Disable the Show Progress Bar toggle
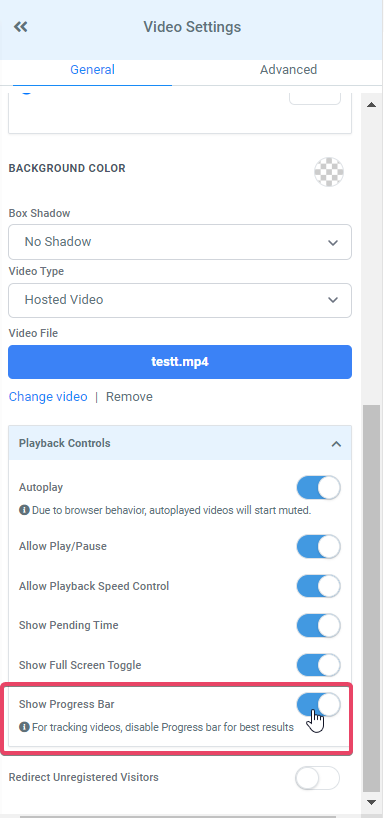This screenshot has width=384, height=818. [x=318, y=705]
